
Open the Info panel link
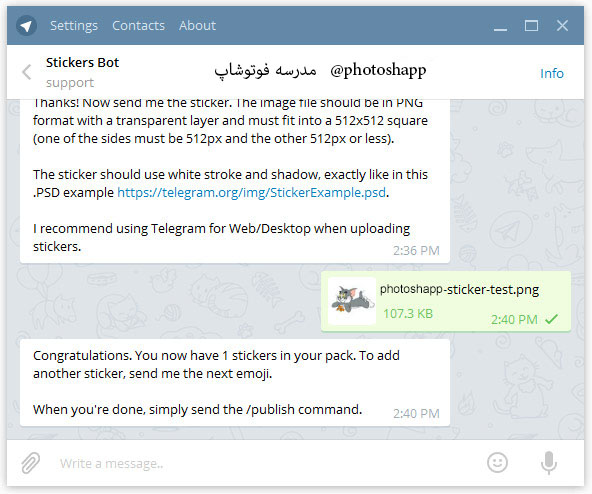(x=552, y=73)
